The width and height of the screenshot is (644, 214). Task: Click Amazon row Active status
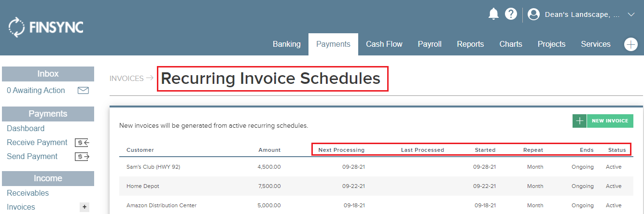pos(614,205)
